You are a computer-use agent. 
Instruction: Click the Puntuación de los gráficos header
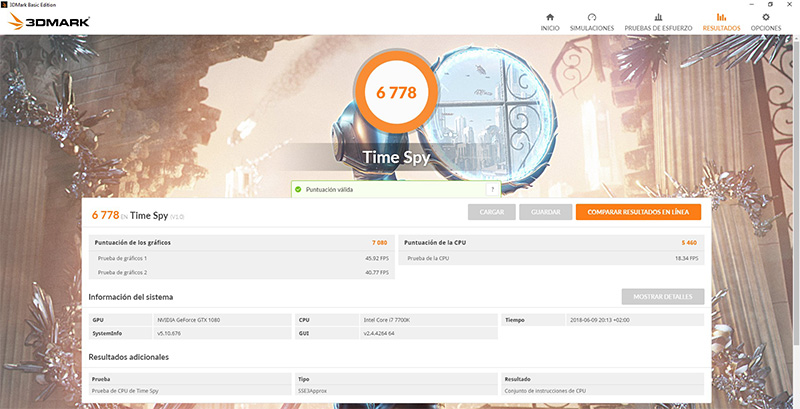point(133,243)
